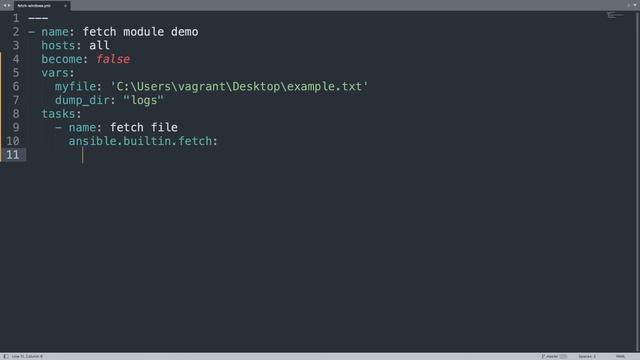This screenshot has height=360, width=640.
Task: Place cursor on 'ansible.builtin.fetch:' text
Action: click(143, 141)
